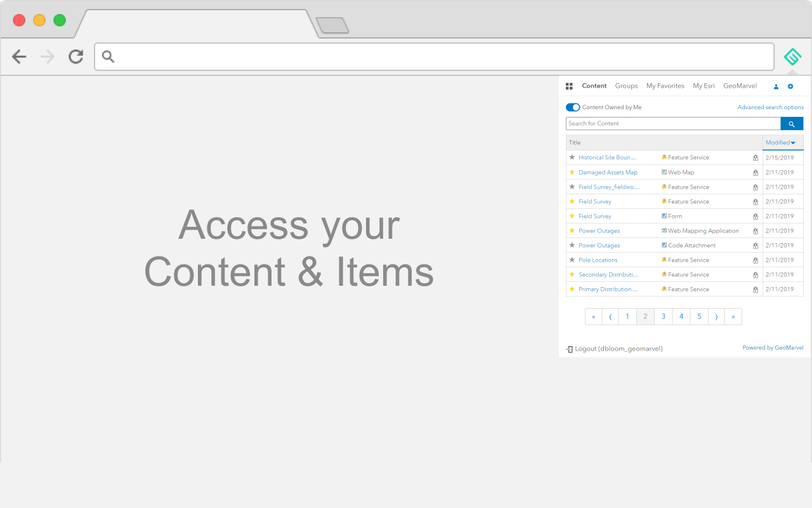
Task: Go to results page 4
Action: (x=681, y=317)
